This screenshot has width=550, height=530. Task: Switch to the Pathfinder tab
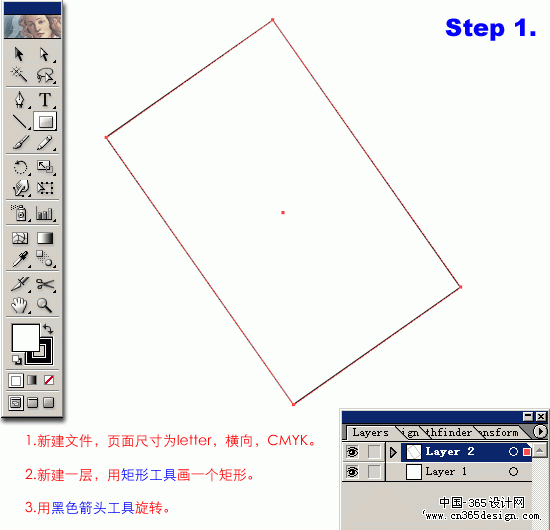pyautogui.click(x=449, y=432)
